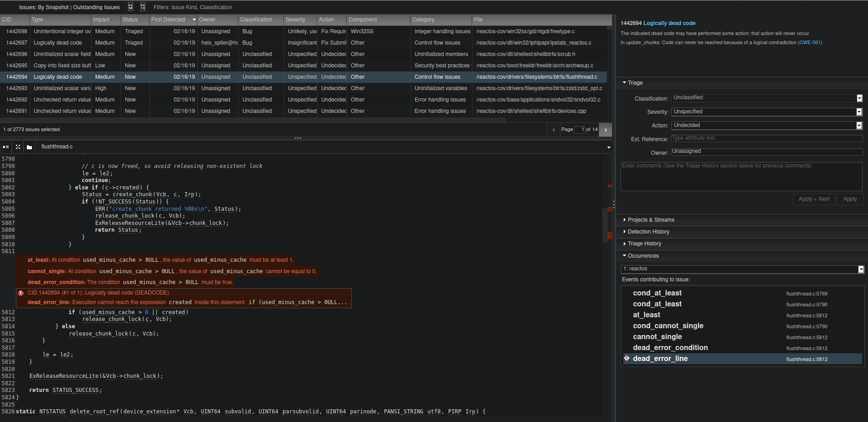Go to next page using the arrow icon
Screen dimensions: 868x422
coord(606,129)
